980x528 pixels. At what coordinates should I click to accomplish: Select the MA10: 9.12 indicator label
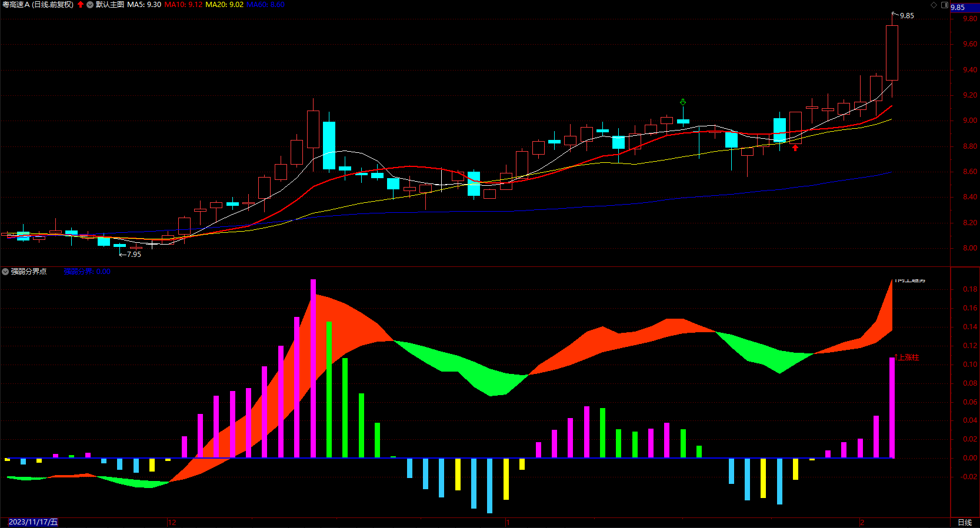184,5
